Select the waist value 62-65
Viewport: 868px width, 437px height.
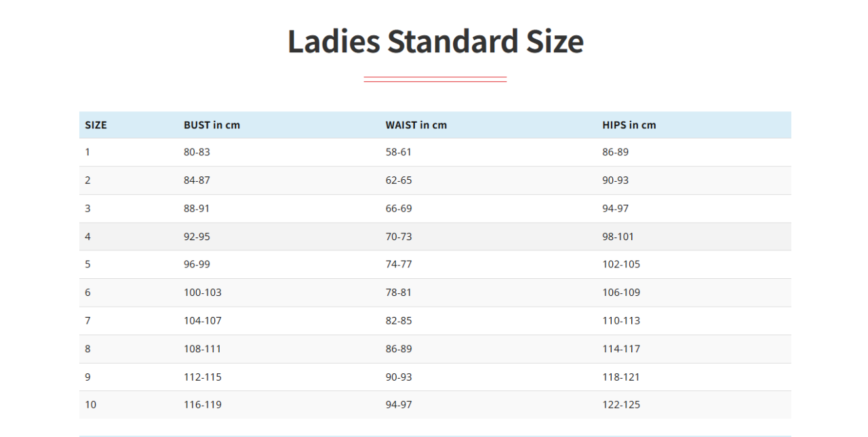click(x=399, y=180)
